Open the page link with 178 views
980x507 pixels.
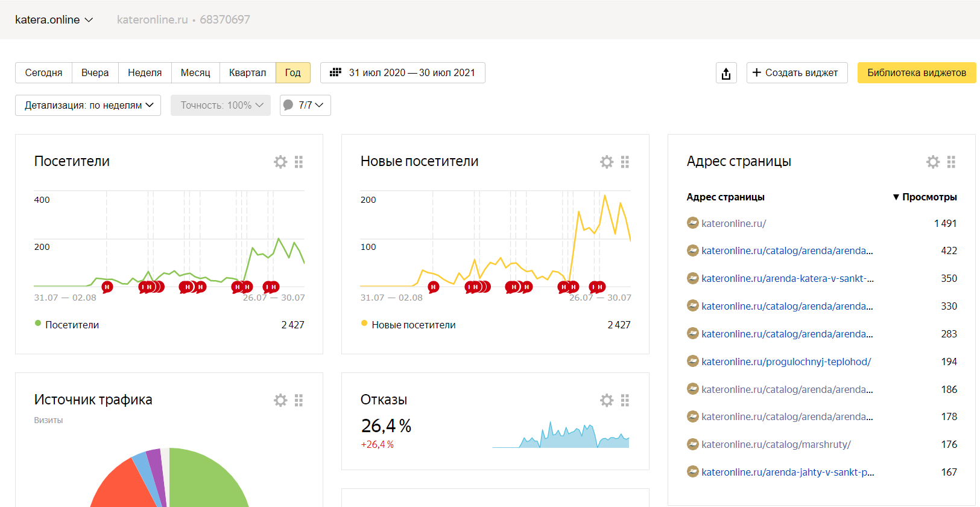coord(787,416)
